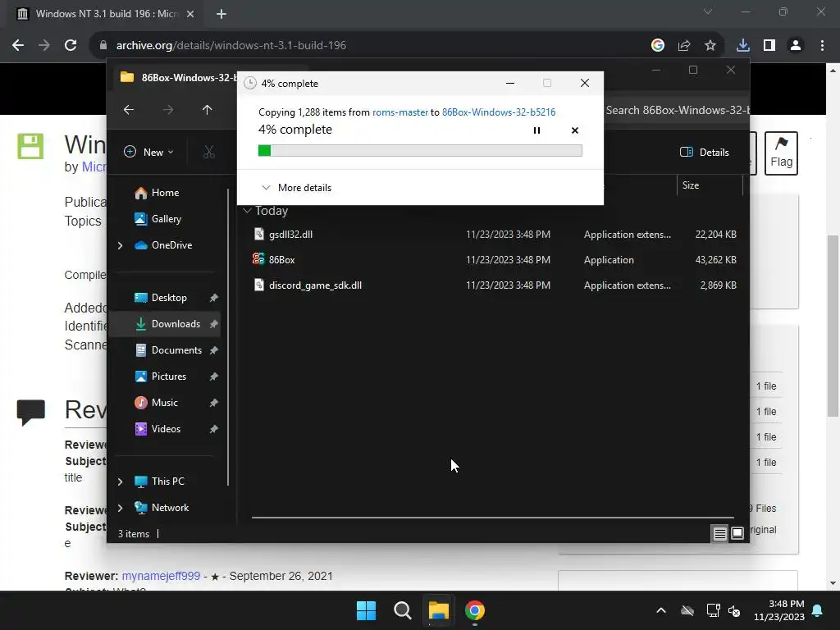This screenshot has height=630, width=840.
Task: Cancel the copy with the X button
Action: pyautogui.click(x=575, y=130)
